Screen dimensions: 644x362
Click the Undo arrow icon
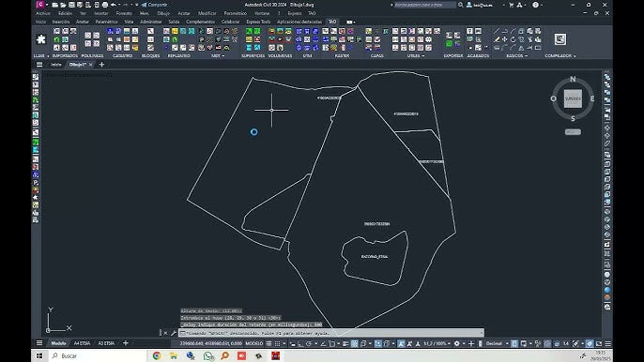pos(114,5)
